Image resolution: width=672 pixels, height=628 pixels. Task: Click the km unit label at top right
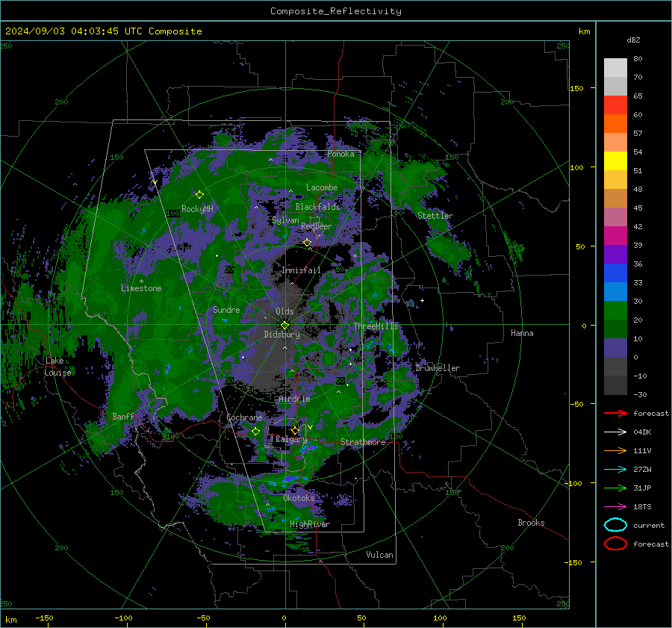pos(584,31)
